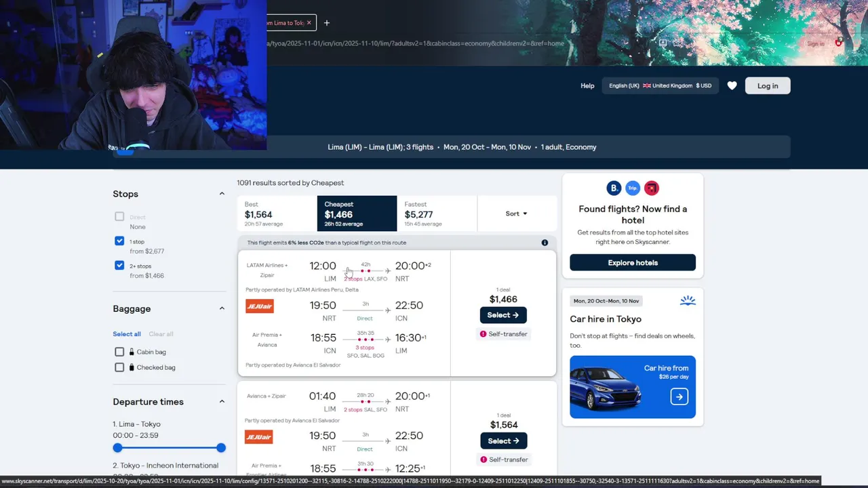Viewport: 868px width, 488px height.
Task: Click Self-transfer warning on $1,466 deal
Action: click(x=503, y=334)
